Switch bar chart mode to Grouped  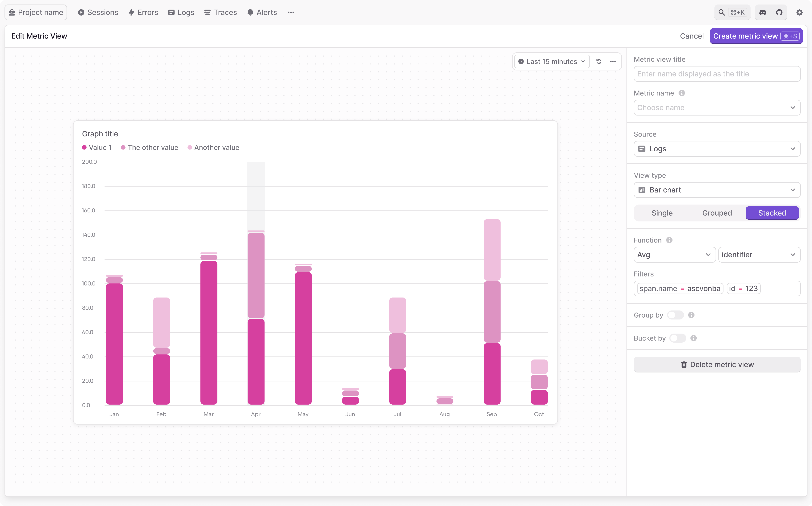[x=717, y=213]
